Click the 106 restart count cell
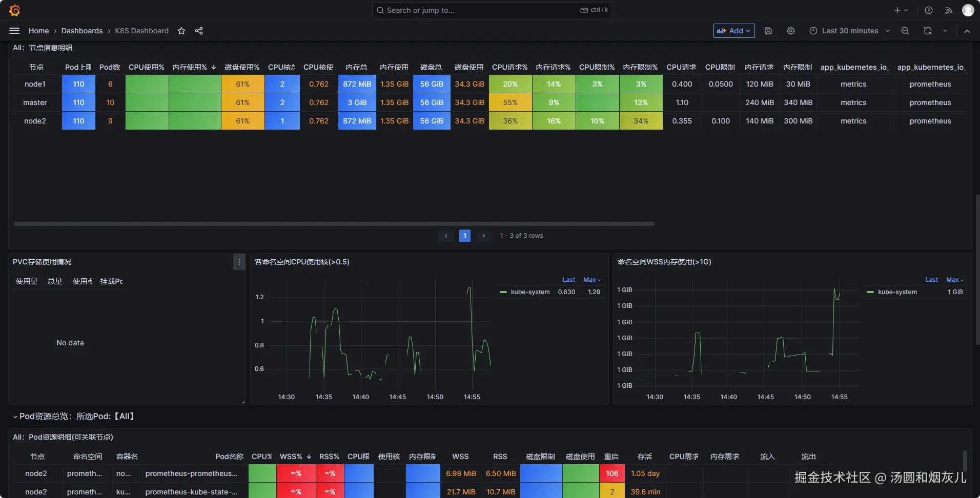 [x=612, y=473]
